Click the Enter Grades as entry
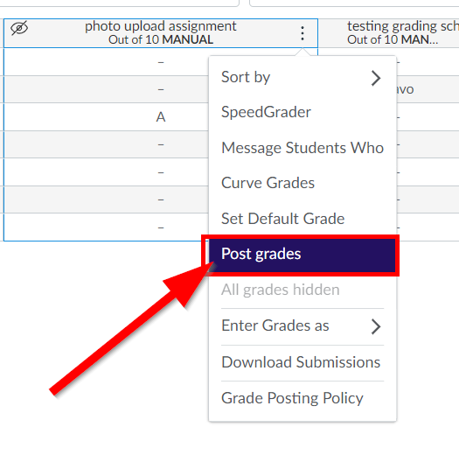This screenshot has height=476, width=459. (303, 326)
